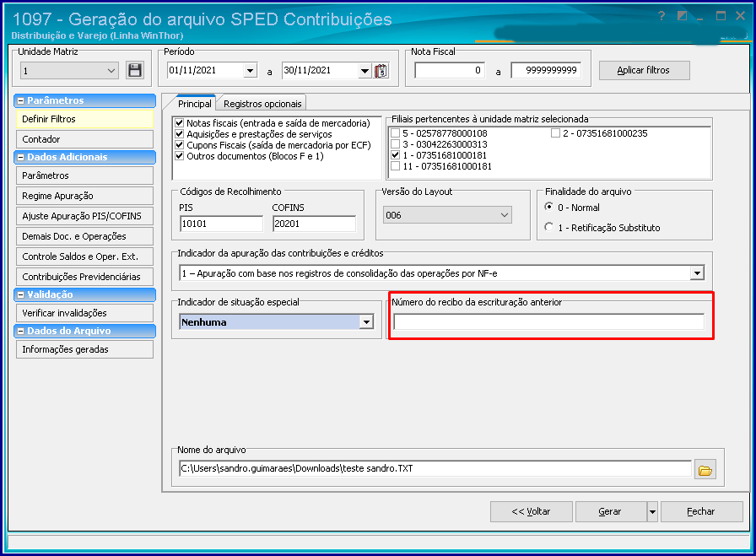Viewport: 756px width, 556px height.
Task: Switch to the Registros opcionais tab
Action: point(262,104)
